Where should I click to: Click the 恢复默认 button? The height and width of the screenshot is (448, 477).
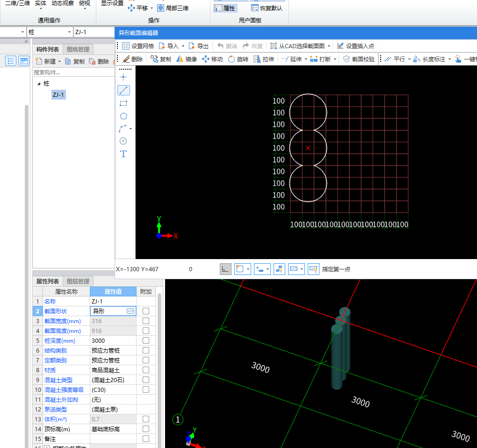pyautogui.click(x=267, y=8)
